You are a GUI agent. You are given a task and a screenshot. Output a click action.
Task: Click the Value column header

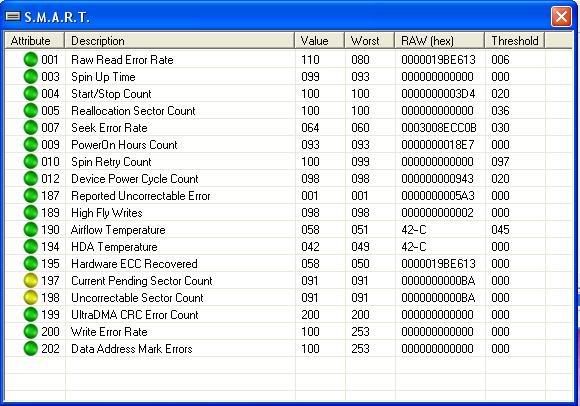point(320,40)
